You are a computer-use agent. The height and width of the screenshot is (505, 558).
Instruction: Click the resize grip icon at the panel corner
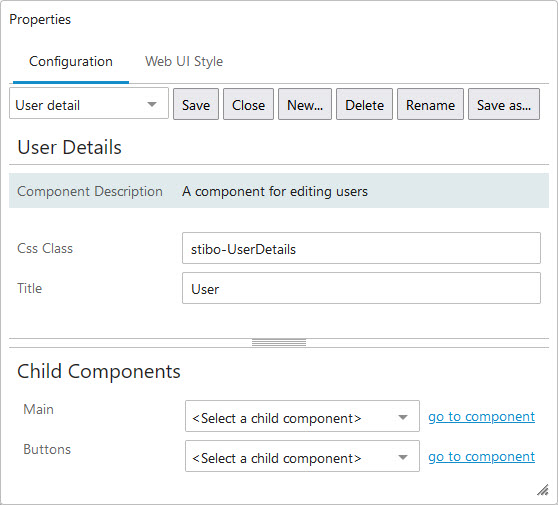pyautogui.click(x=543, y=490)
